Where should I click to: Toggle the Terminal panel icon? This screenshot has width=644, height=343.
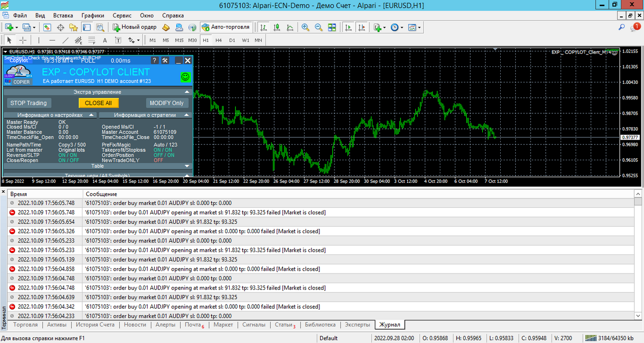click(x=87, y=27)
